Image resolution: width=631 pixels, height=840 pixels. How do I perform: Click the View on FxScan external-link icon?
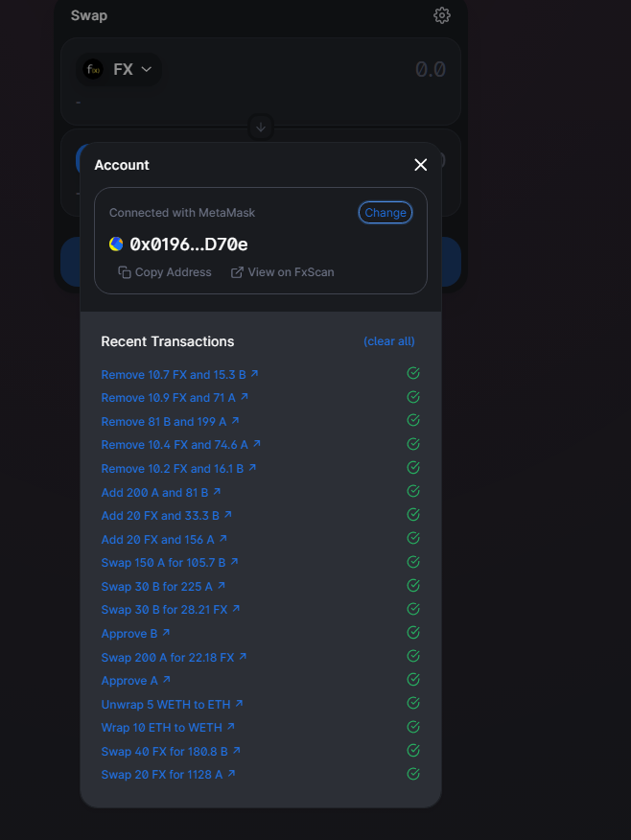pos(237,272)
